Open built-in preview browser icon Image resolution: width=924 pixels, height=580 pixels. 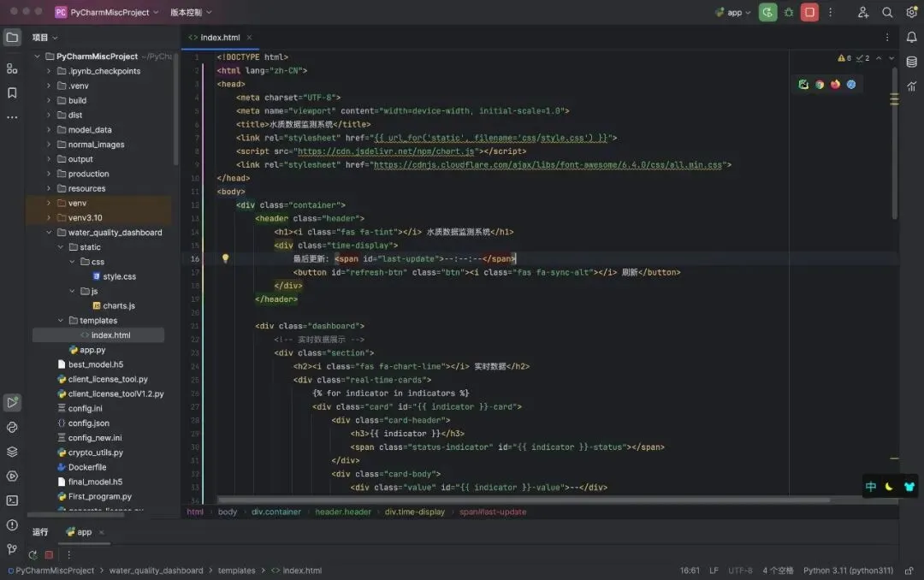tap(803, 85)
